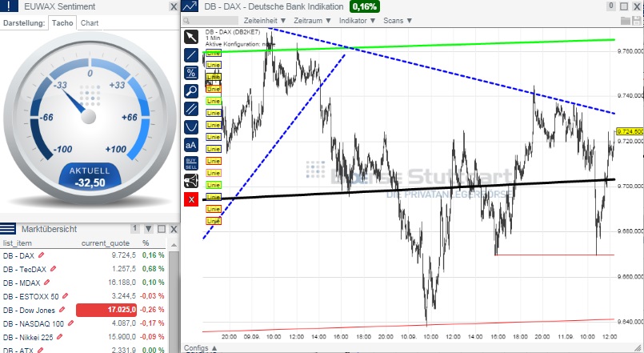The height and width of the screenshot is (353, 644).
Task: Click the red 17.025,0 Dow Jones quote
Action: (x=106, y=310)
